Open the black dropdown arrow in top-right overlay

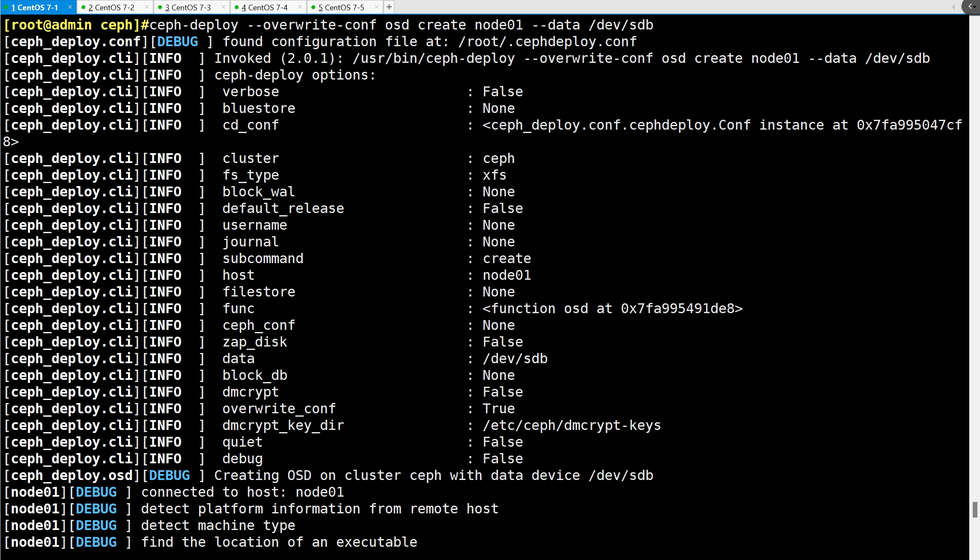974,7
